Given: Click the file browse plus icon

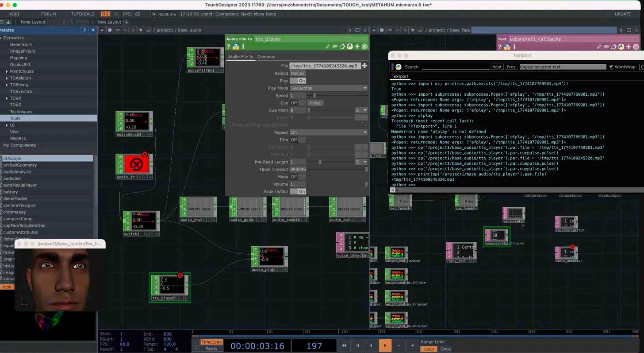Looking at the screenshot, I should (364, 66).
